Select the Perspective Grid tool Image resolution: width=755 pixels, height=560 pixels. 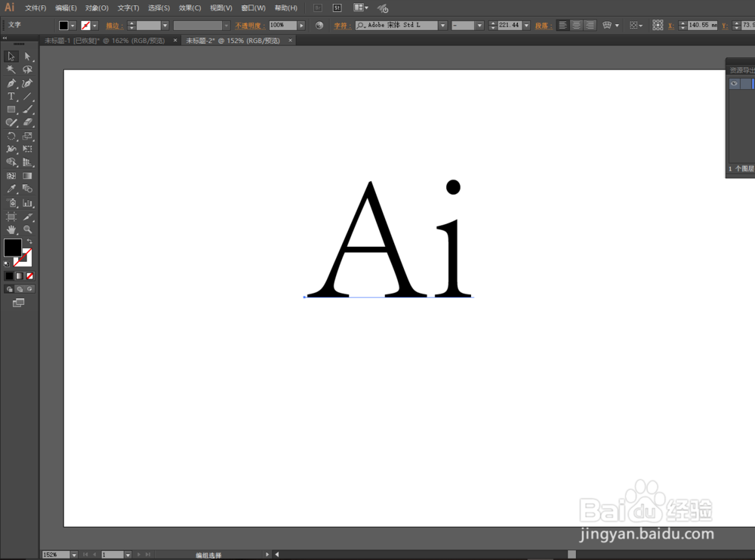tap(27, 162)
